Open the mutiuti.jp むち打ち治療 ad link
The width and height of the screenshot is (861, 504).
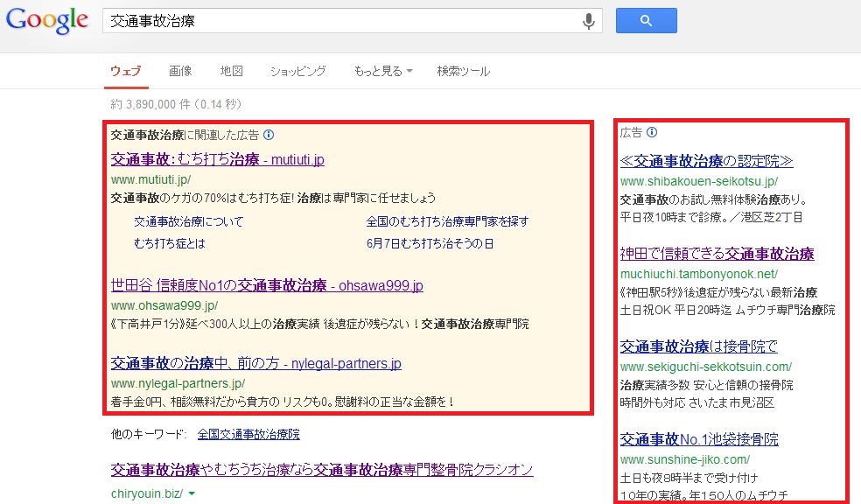click(218, 159)
